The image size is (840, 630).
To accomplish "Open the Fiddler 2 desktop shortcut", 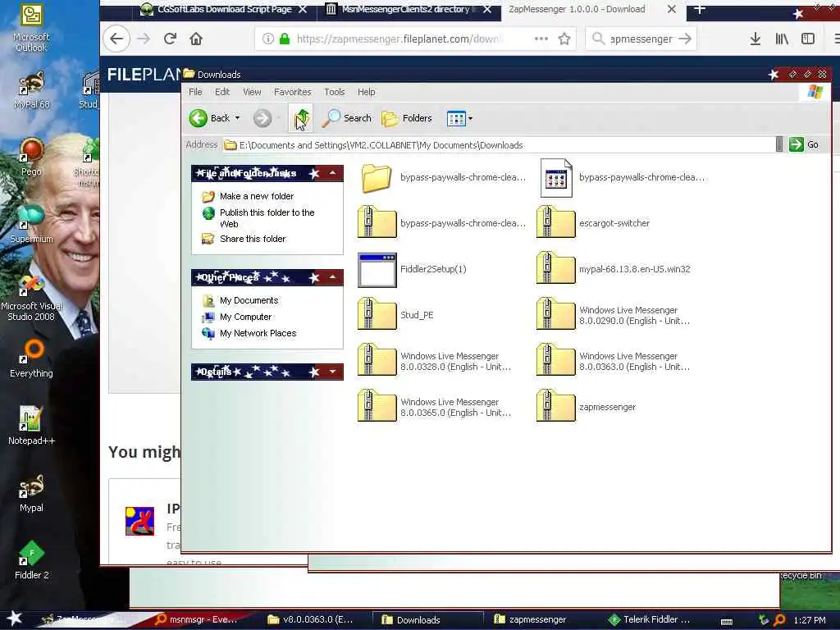I will 32,559.
